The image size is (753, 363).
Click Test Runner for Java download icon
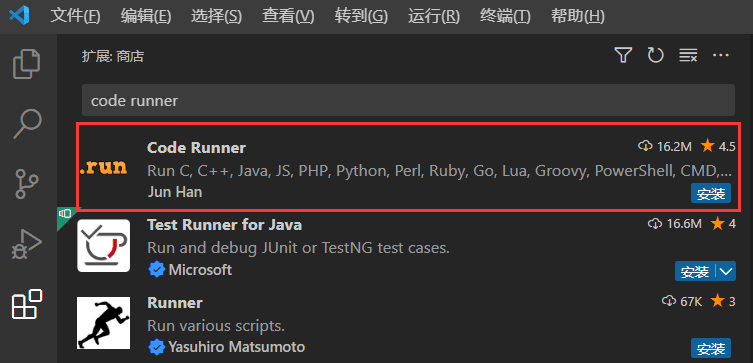coord(656,223)
